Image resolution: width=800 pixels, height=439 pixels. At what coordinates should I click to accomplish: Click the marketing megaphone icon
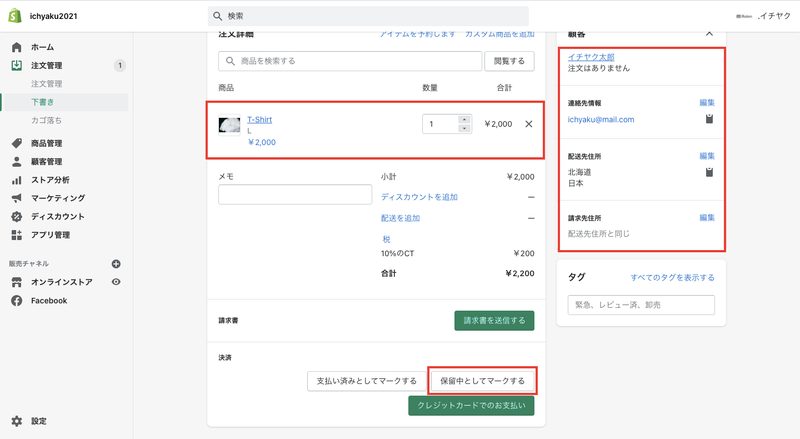click(16, 198)
